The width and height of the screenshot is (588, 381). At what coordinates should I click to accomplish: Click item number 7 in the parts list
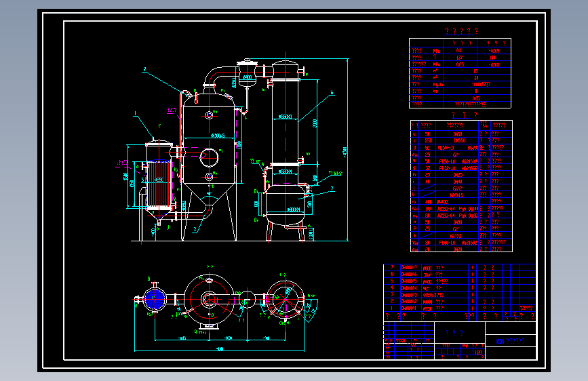click(392, 267)
